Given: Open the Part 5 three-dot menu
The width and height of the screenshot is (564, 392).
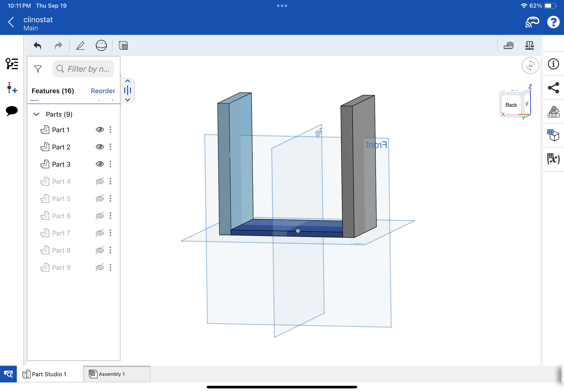Looking at the screenshot, I should click(x=110, y=198).
